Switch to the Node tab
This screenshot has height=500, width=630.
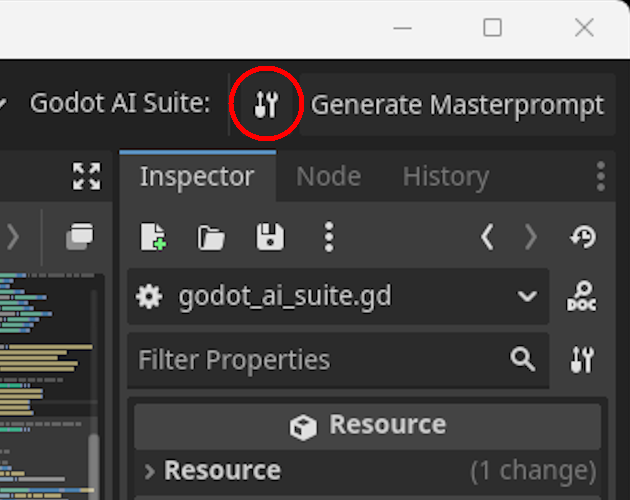click(328, 176)
